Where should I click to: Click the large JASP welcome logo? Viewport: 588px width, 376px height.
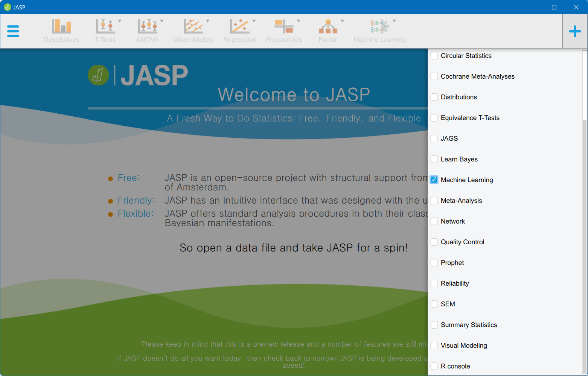138,75
